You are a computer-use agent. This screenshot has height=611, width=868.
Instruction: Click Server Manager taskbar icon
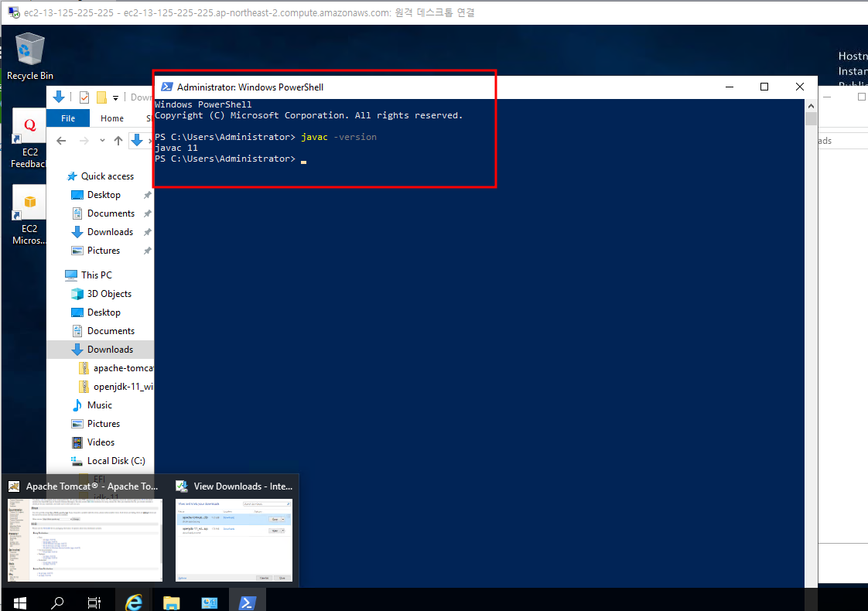209,602
